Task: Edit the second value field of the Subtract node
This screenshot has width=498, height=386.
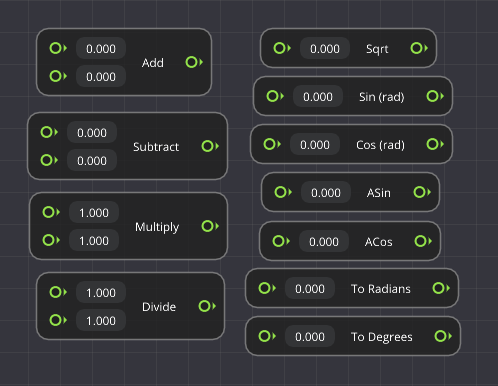Action: point(92,161)
